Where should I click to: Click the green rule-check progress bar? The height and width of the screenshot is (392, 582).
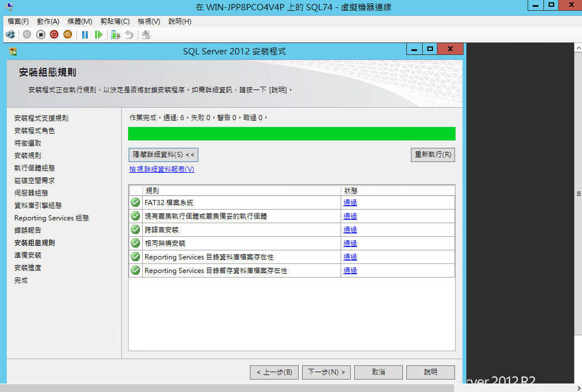pyautogui.click(x=292, y=134)
